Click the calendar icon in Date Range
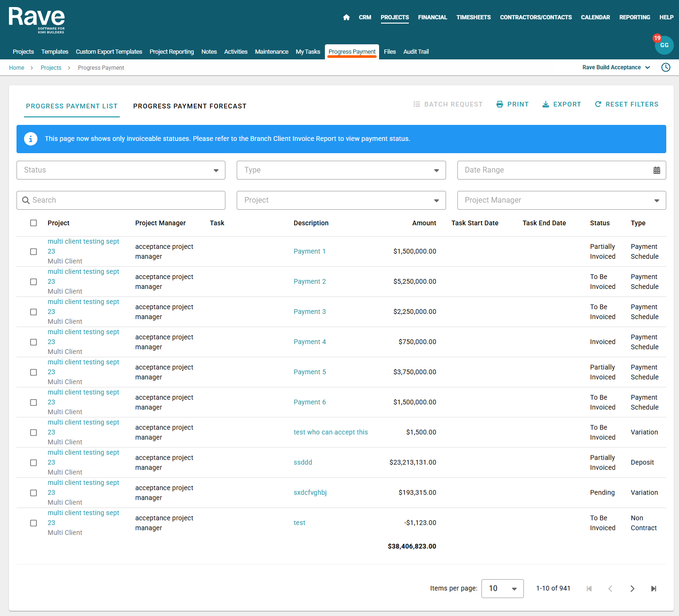Viewport: 679px width, 616px height. click(x=656, y=170)
